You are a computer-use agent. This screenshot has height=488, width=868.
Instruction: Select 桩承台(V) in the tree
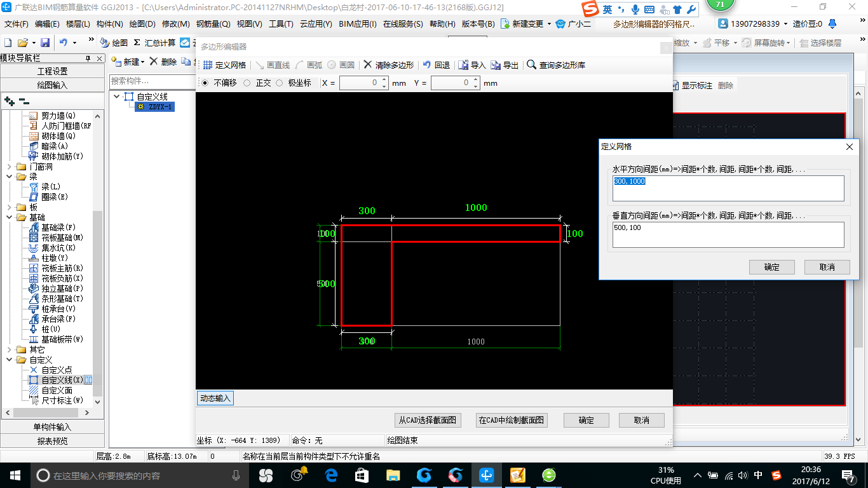(53, 309)
